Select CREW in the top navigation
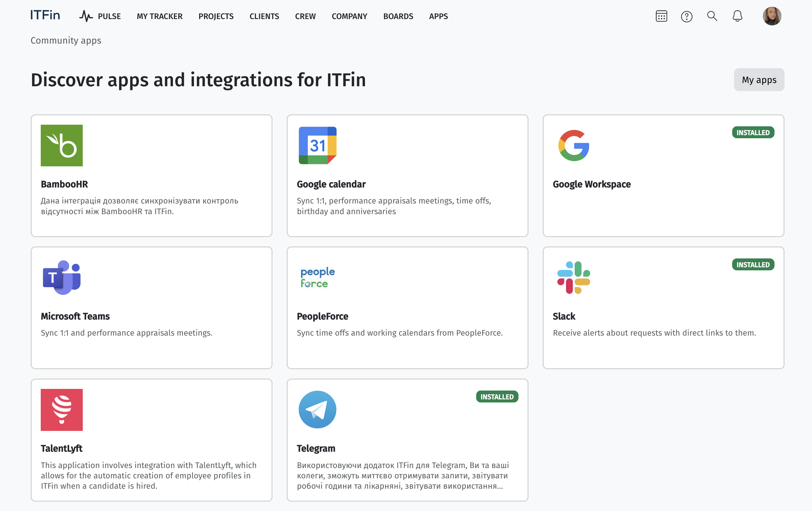Viewport: 812px width, 511px height. (x=305, y=16)
